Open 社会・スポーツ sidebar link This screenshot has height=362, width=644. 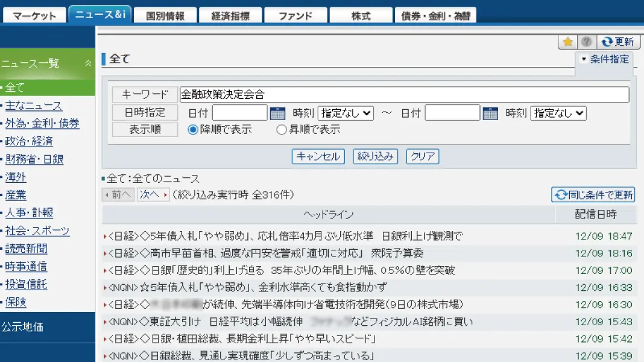click(x=37, y=230)
